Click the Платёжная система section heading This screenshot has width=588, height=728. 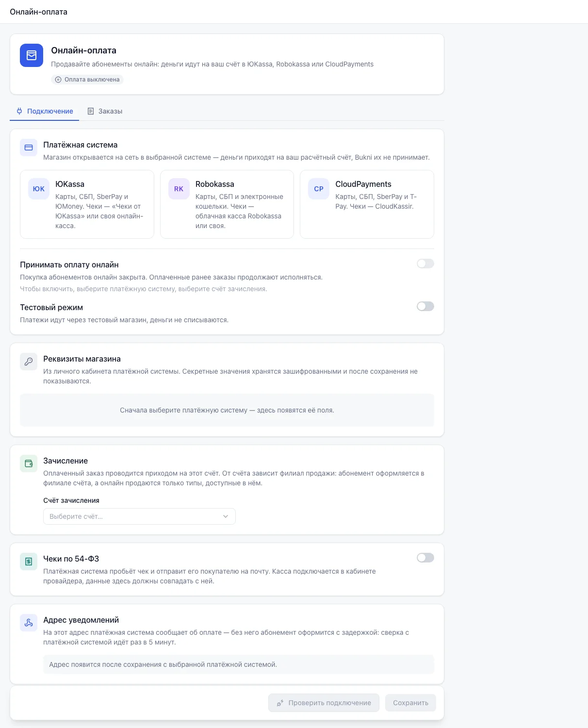[81, 145]
